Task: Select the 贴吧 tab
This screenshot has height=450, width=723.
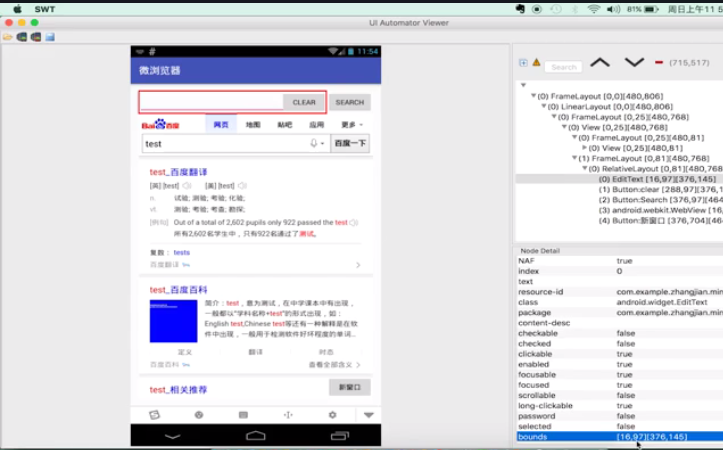Action: coord(284,124)
